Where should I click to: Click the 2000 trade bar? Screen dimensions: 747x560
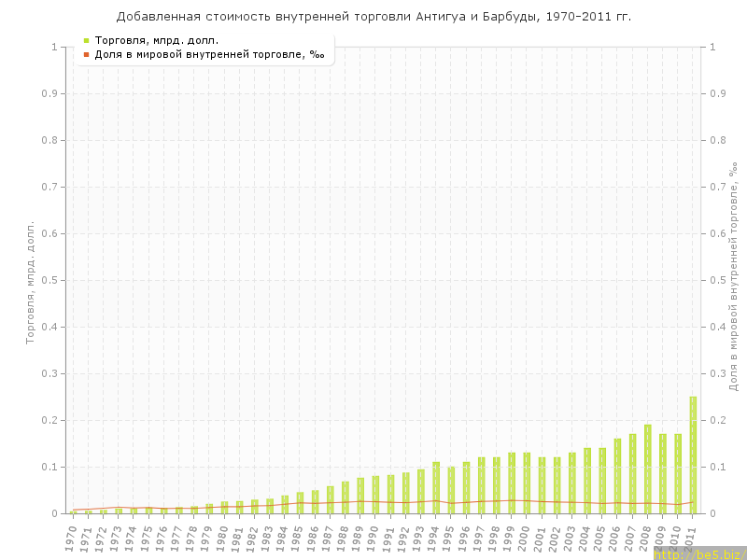click(527, 483)
